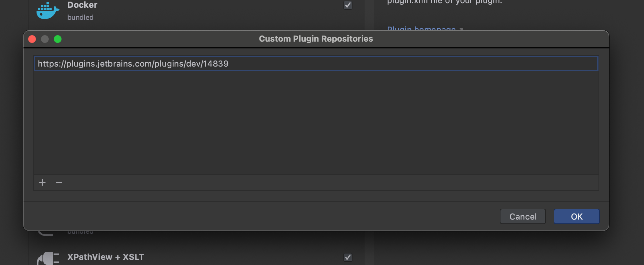Cancel the Custom Plugin Repositories dialog
Screen dimensions: 644x265
point(523,217)
